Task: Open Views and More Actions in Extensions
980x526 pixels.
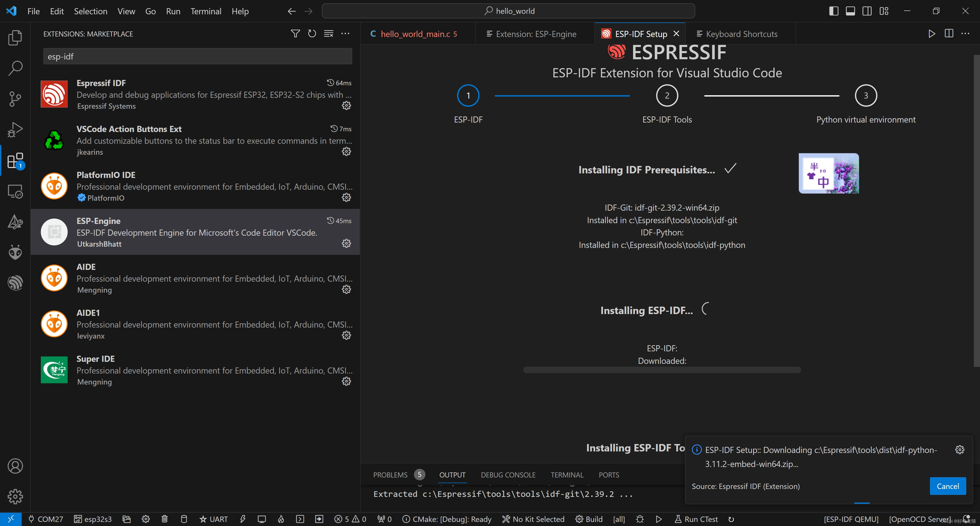Action: 346,33
